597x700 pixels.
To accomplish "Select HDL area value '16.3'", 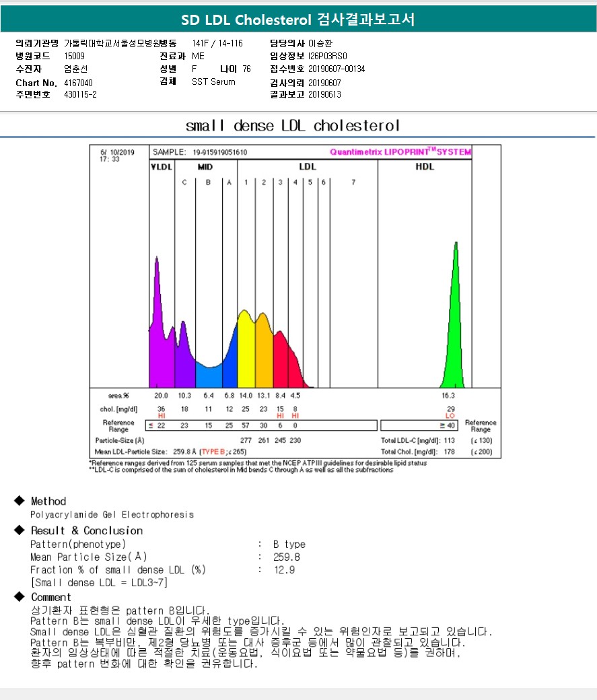I will point(448,396).
